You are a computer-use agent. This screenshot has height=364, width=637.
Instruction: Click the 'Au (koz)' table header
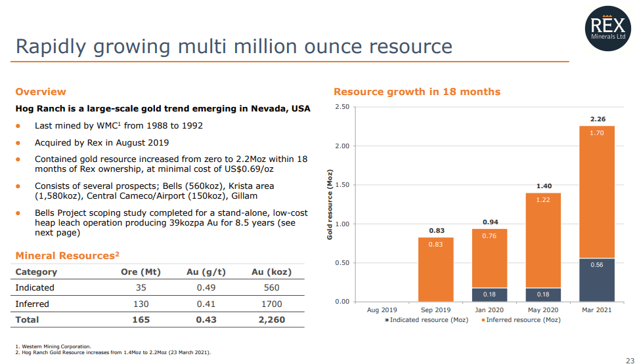coord(271,272)
